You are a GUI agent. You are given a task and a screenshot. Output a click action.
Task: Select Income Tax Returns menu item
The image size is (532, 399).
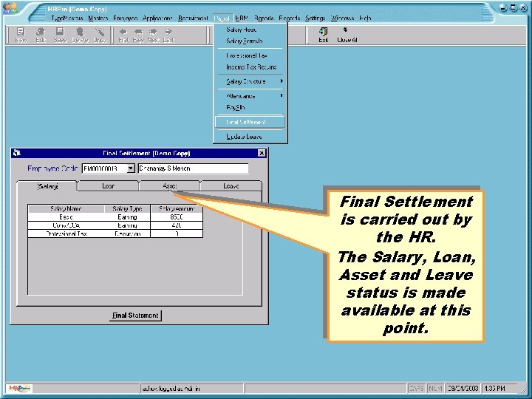[x=250, y=67]
